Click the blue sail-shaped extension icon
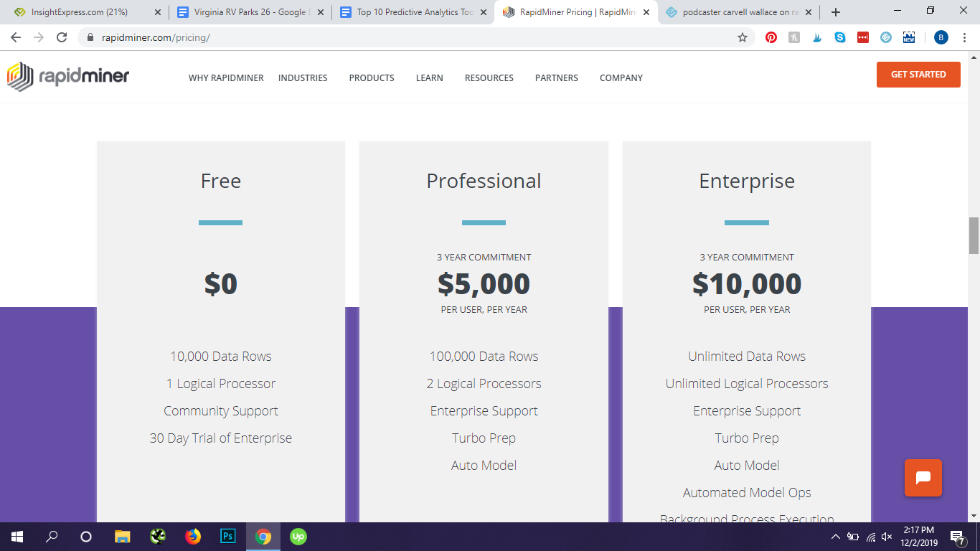Viewport: 980px width, 551px height. pos(817,37)
